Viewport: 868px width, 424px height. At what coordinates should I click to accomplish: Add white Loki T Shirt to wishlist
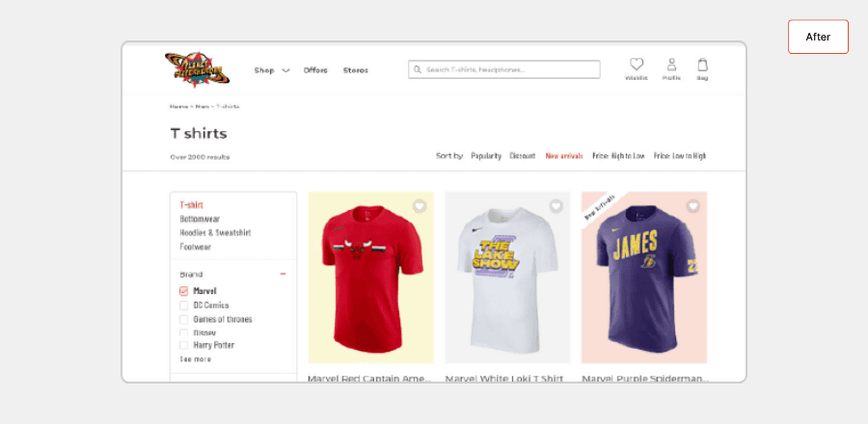pos(556,206)
